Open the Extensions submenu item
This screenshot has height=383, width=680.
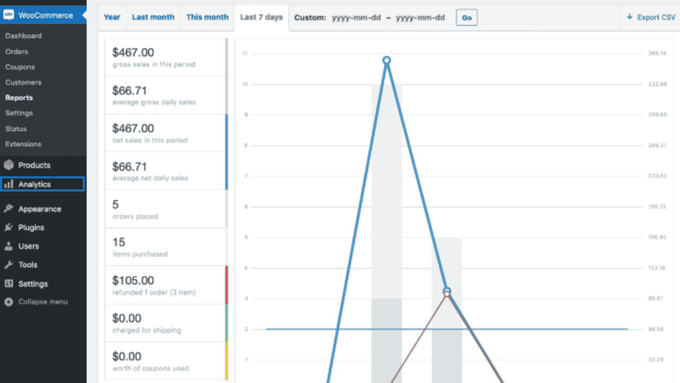point(23,144)
